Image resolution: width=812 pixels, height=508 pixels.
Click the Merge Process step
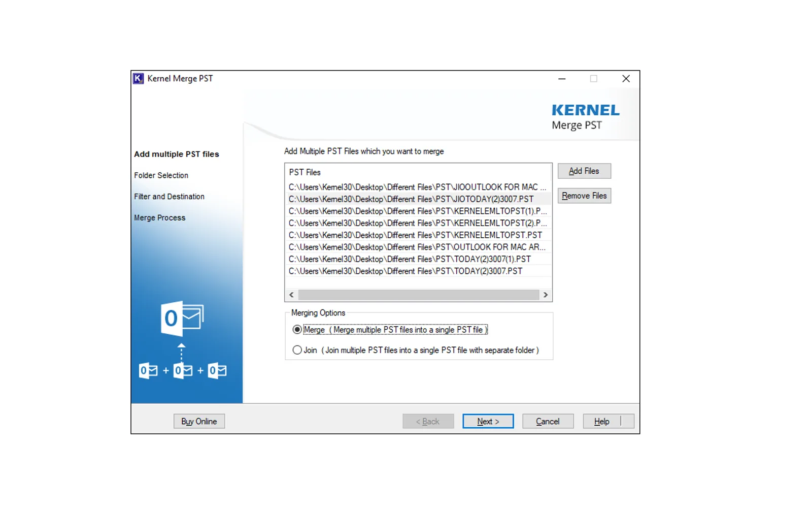tap(159, 217)
